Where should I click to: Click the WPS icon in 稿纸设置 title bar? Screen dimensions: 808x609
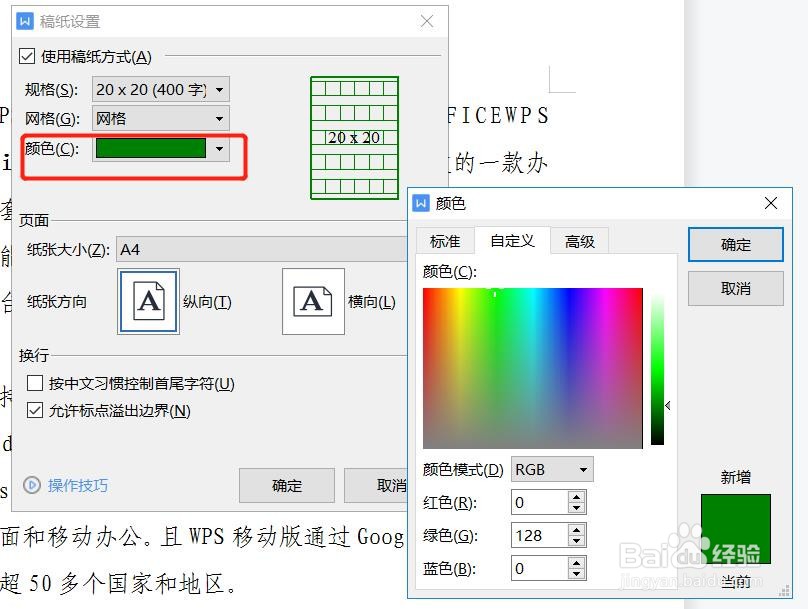[25, 20]
